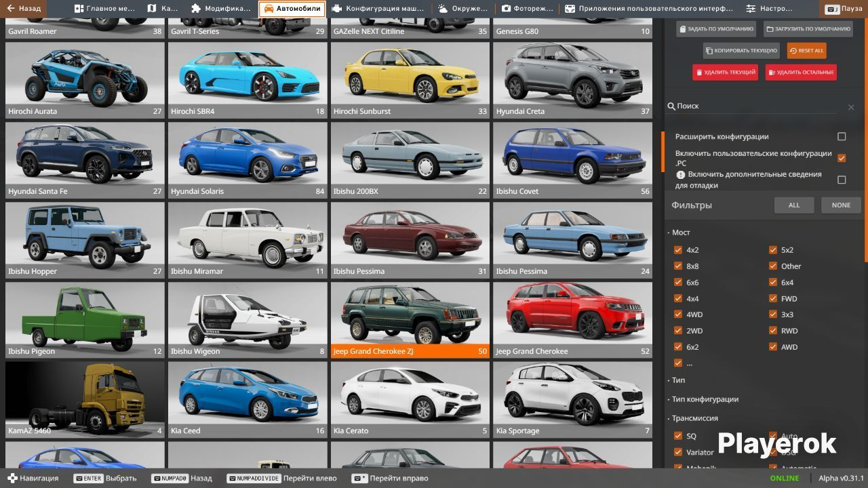The width and height of the screenshot is (868, 488).
Task: Open Приложения пользовательского интерфейса tab
Action: click(650, 9)
